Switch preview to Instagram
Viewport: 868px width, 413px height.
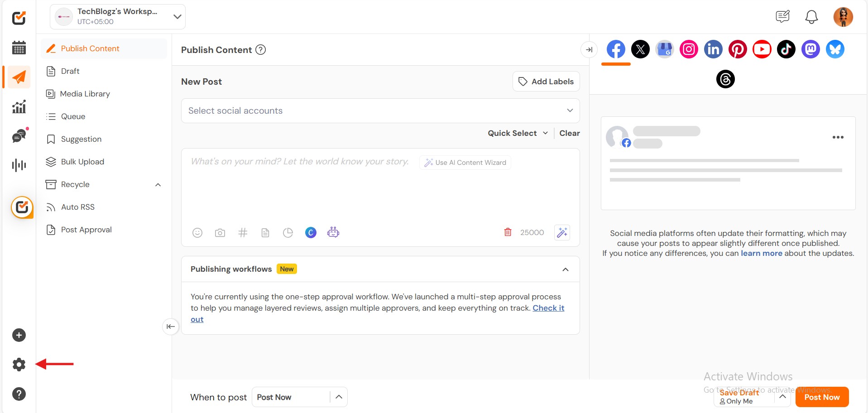click(689, 49)
